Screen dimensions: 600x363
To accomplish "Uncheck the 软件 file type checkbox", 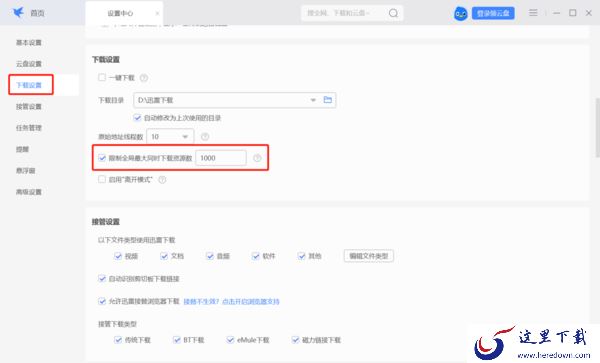I will pos(256,256).
